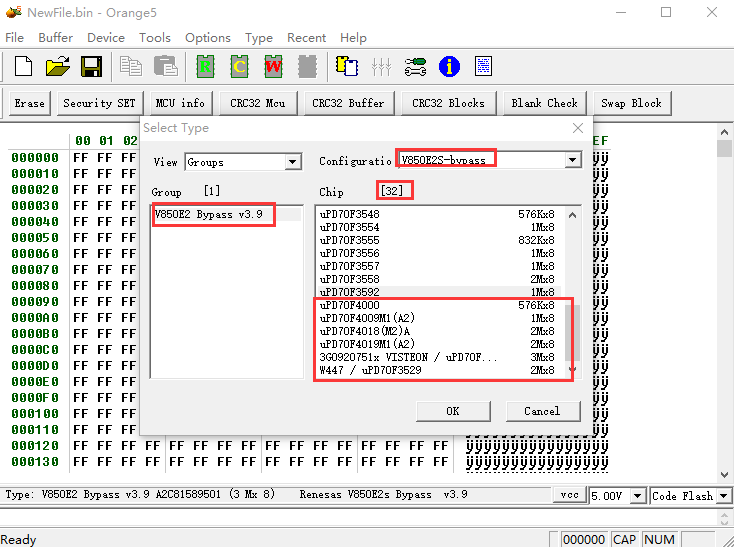Write the chip with the red W icon

[273, 66]
